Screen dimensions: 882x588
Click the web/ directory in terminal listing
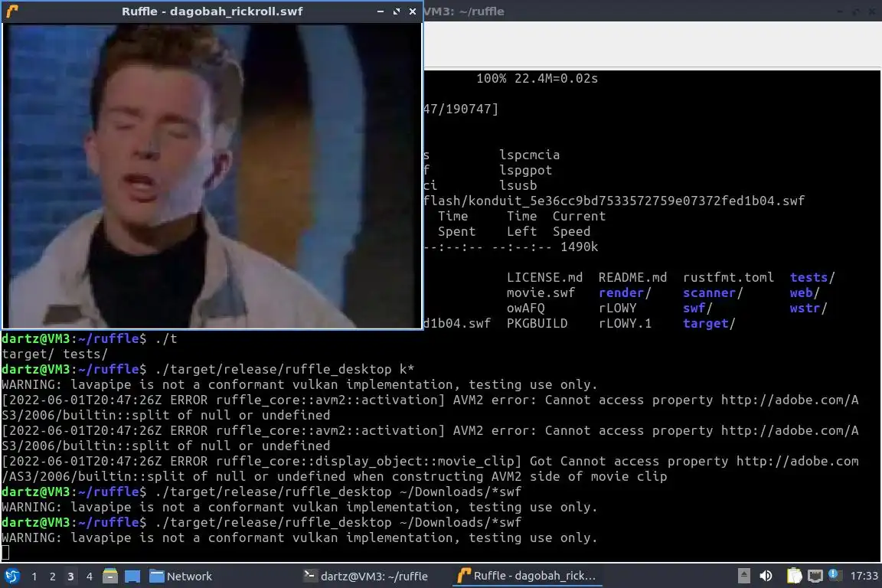click(x=805, y=292)
